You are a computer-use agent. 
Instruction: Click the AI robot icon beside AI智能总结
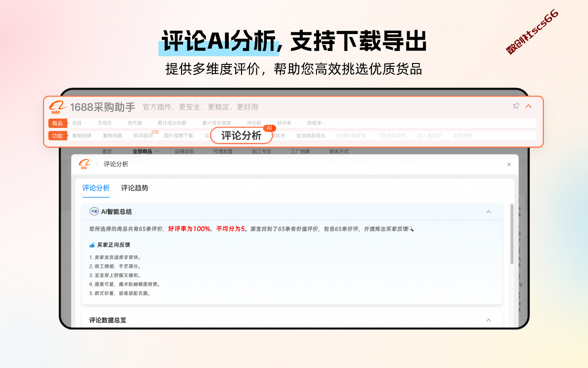[94, 212]
